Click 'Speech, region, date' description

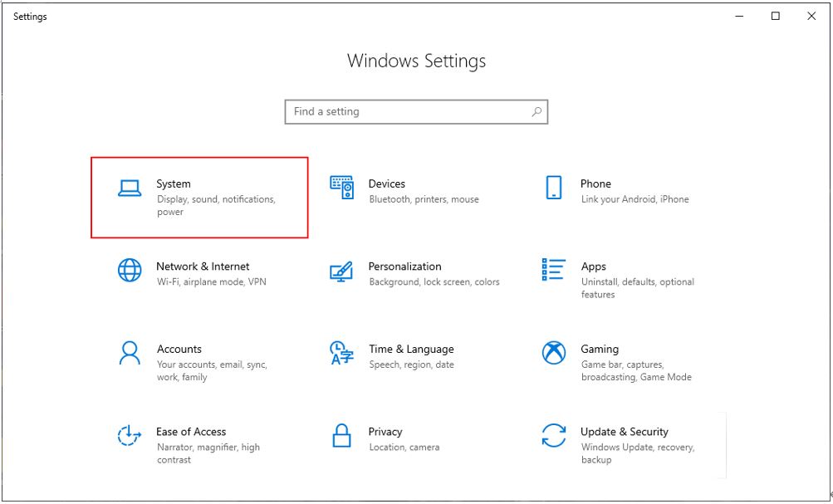(412, 365)
